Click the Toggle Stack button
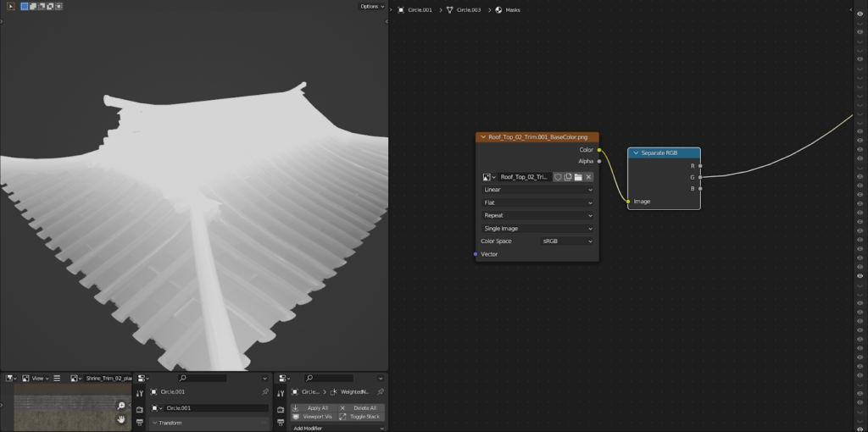 [360, 417]
